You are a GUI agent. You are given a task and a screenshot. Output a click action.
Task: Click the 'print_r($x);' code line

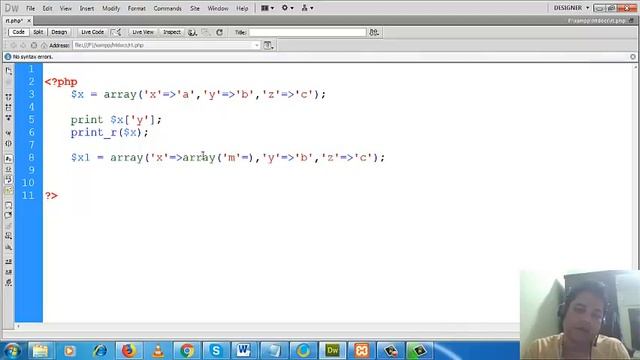click(x=109, y=133)
